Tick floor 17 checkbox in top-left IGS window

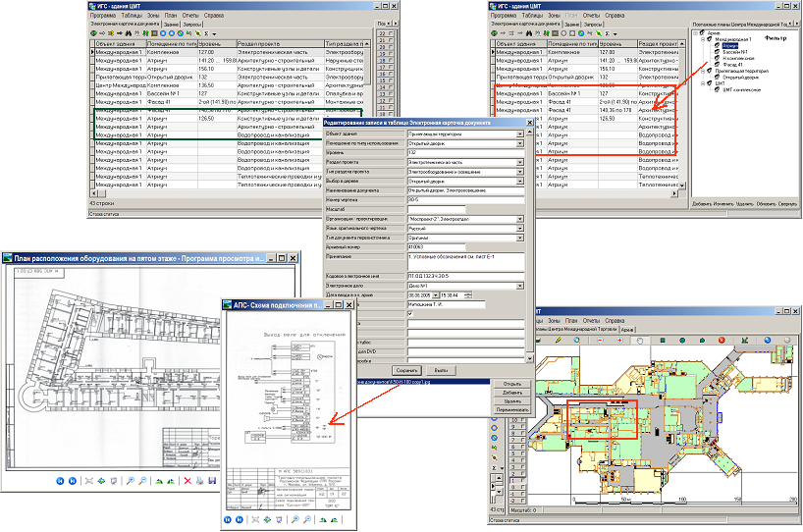click(392, 67)
